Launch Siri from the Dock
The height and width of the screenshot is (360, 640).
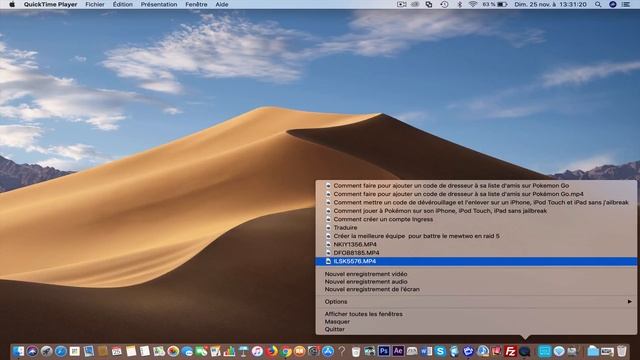point(32,351)
